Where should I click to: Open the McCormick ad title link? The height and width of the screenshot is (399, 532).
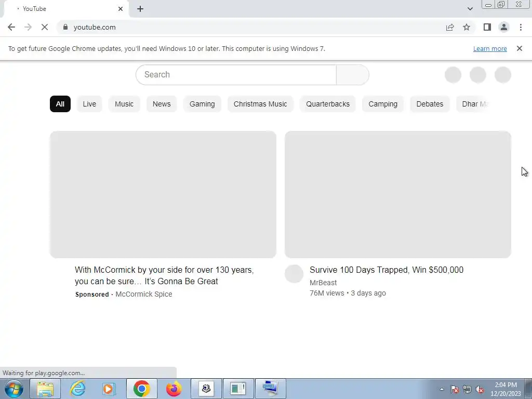164,275
